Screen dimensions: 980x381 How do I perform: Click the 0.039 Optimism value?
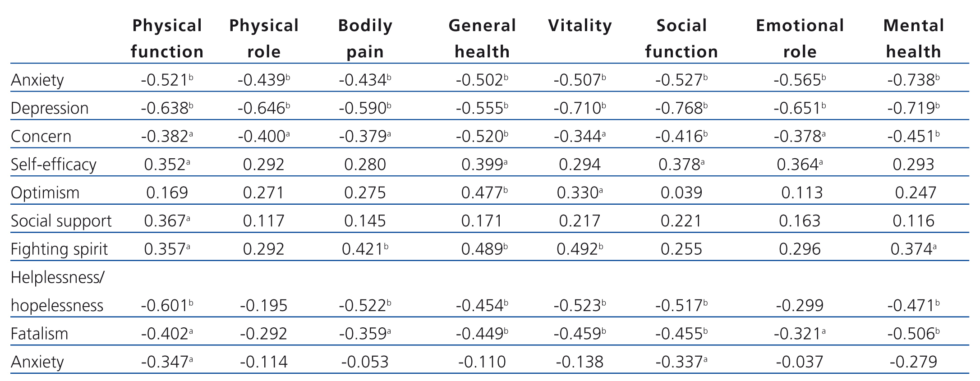681,193
